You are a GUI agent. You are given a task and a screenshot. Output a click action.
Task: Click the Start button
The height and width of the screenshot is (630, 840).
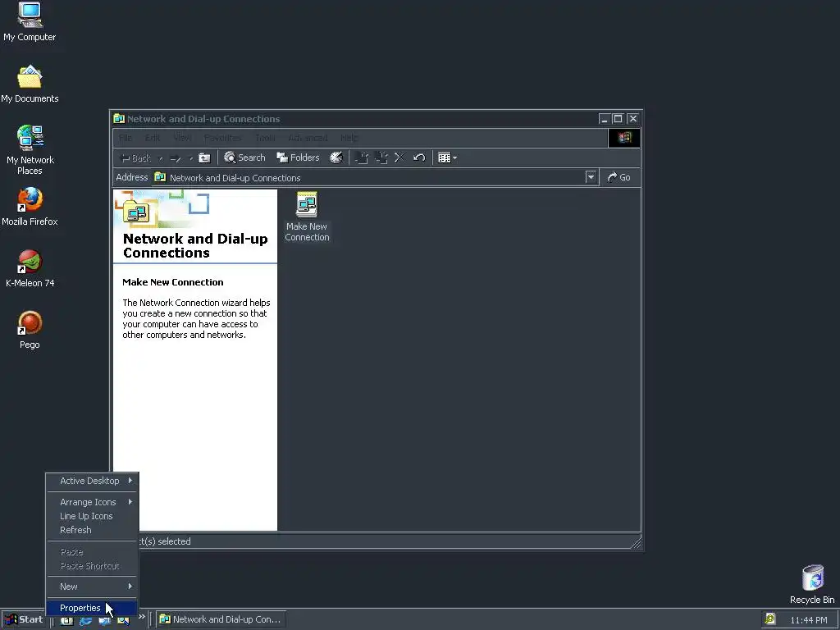(x=25, y=620)
